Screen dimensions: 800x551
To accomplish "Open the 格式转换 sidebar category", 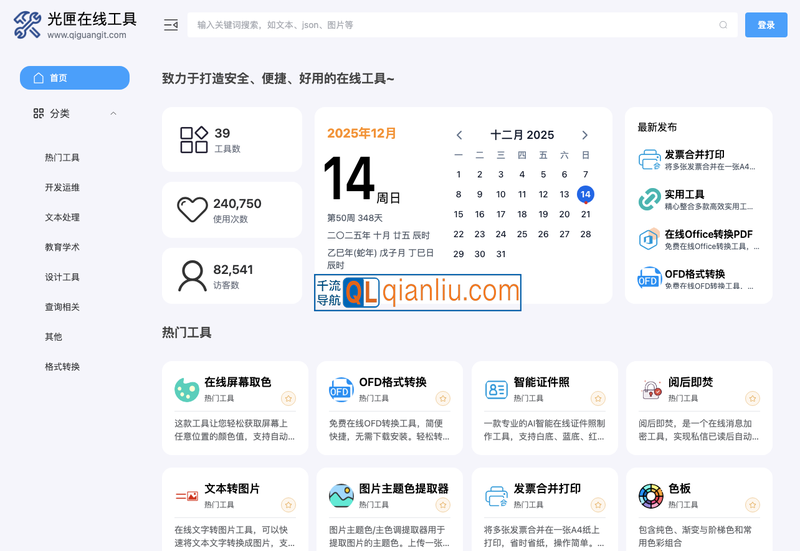I will coord(62,367).
